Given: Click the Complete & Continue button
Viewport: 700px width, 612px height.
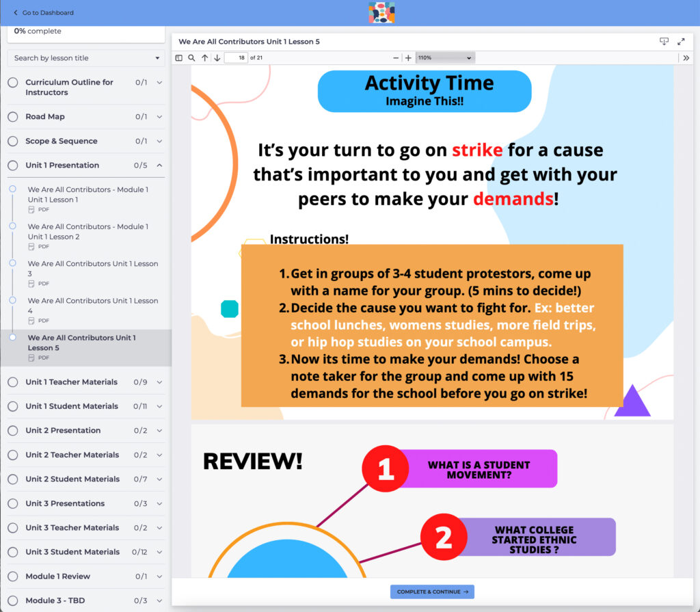Looking at the screenshot, I should 432,592.
